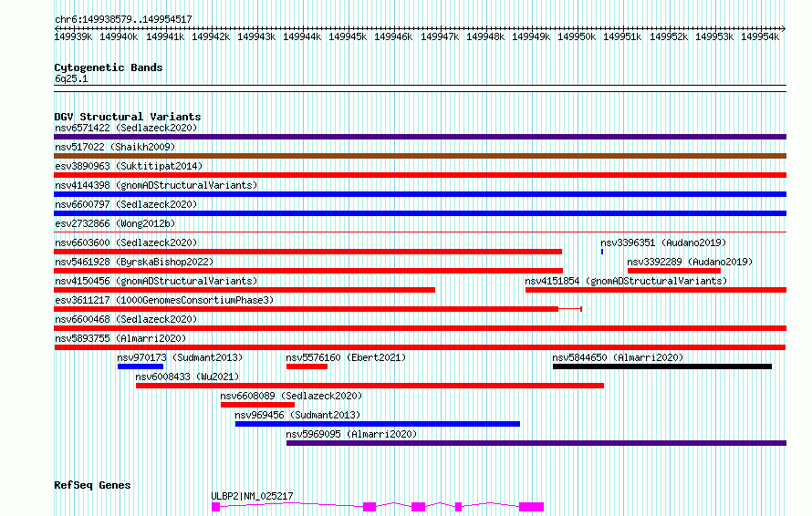Select the 6q25.1 cytogenetic band label
Image resolution: width=812 pixels, height=516 pixels.
coord(71,78)
